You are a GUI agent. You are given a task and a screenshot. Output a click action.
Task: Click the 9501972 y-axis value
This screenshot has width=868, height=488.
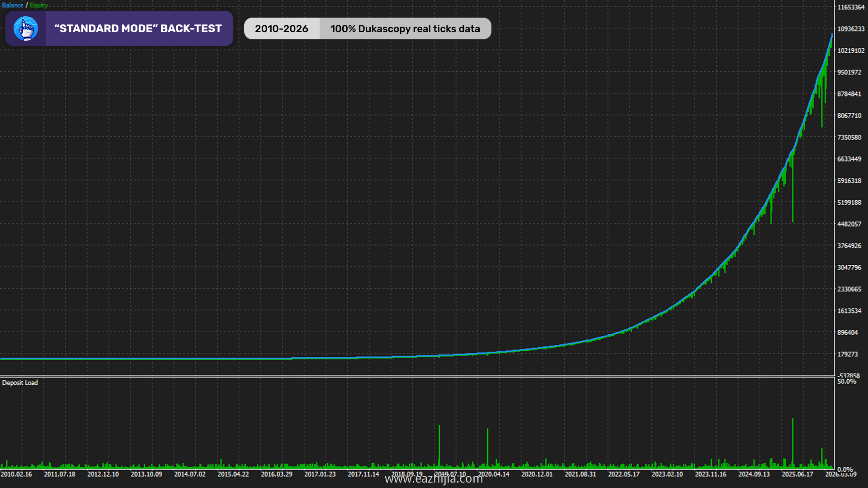click(x=849, y=72)
